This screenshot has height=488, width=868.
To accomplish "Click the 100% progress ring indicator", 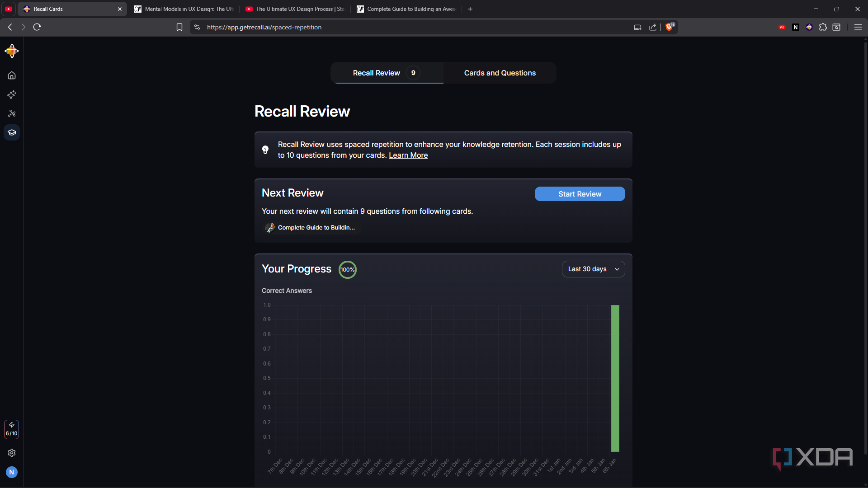I will (x=348, y=270).
